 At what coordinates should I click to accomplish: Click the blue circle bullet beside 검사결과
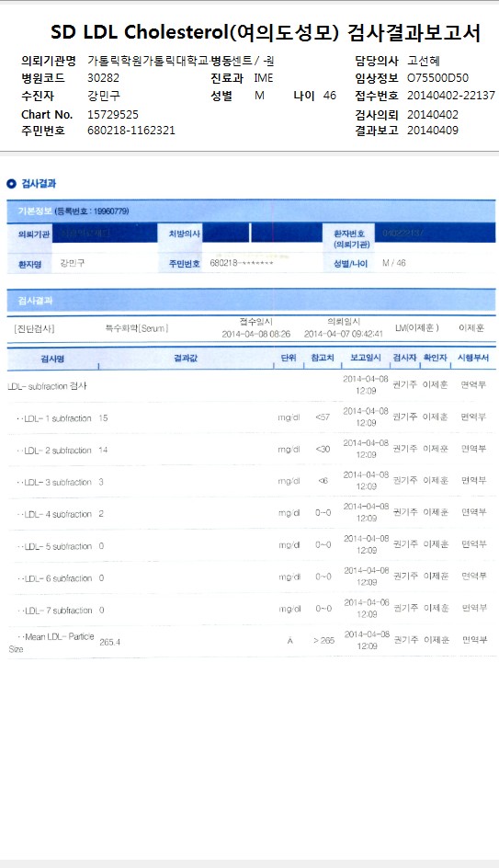pos(11,184)
